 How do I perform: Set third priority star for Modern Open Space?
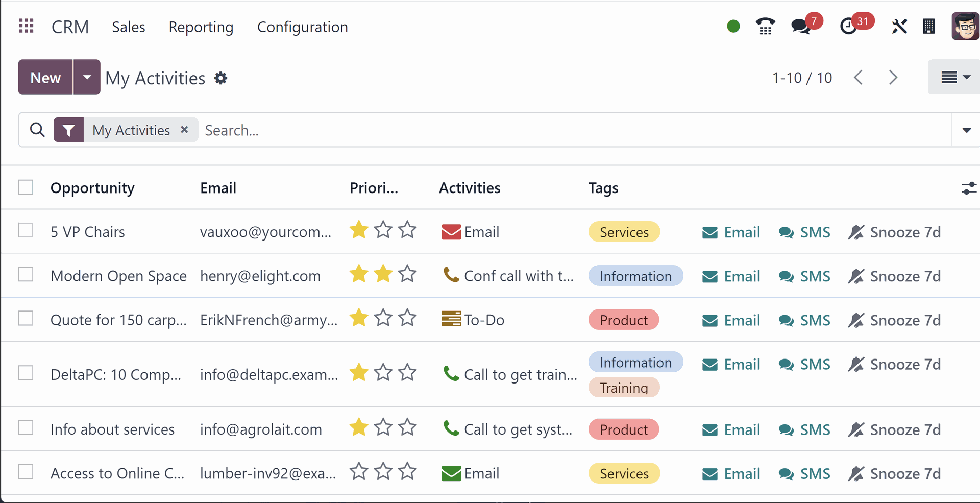pyautogui.click(x=407, y=274)
